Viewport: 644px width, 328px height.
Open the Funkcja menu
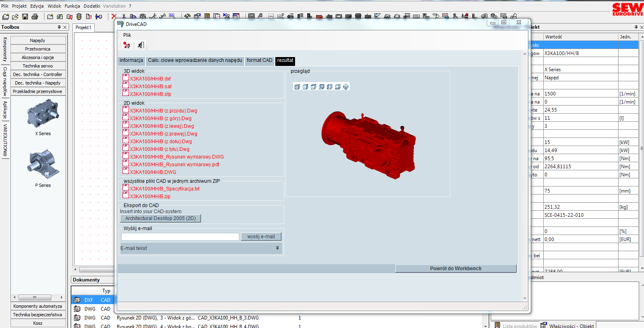(72, 6)
